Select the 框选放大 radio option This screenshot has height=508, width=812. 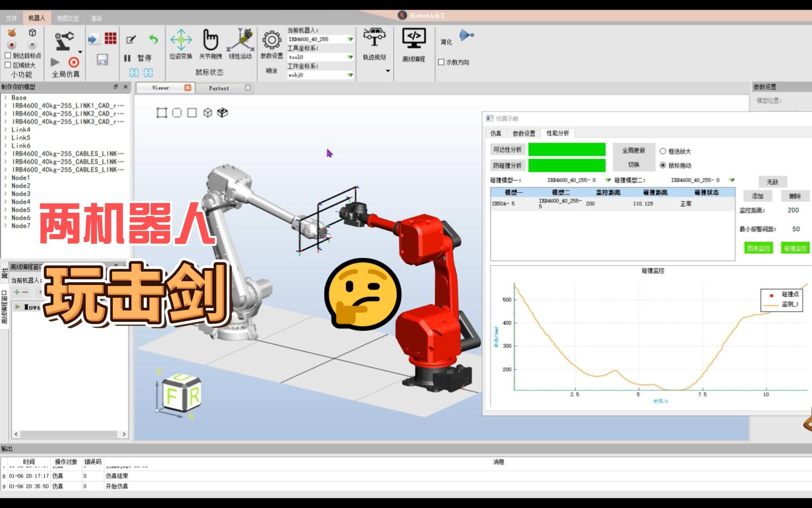pyautogui.click(x=663, y=151)
